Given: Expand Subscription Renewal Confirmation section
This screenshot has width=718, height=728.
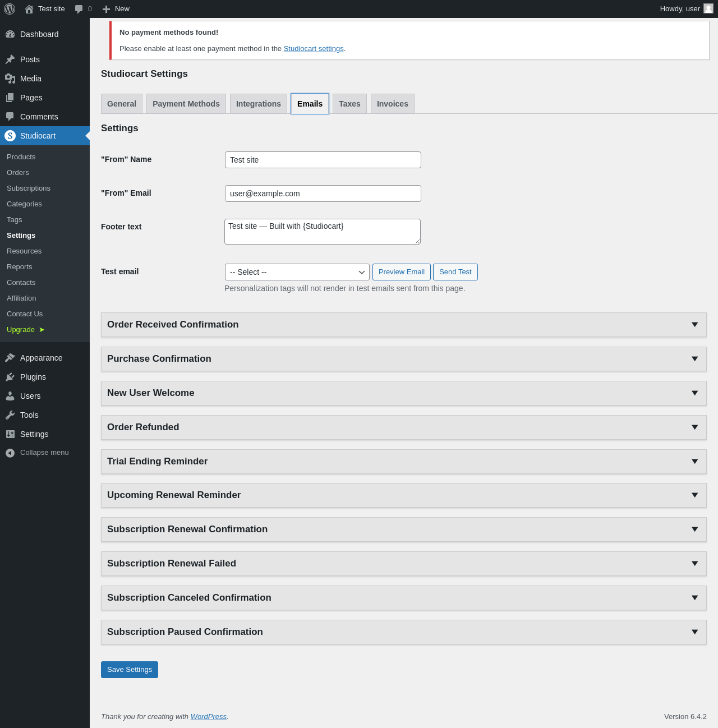Looking at the screenshot, I should 403,529.
